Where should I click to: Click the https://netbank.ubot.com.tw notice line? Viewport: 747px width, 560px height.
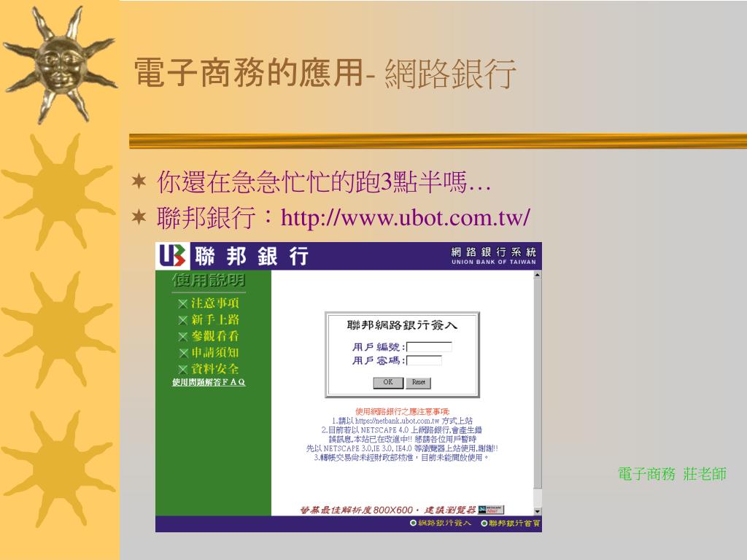(x=402, y=421)
